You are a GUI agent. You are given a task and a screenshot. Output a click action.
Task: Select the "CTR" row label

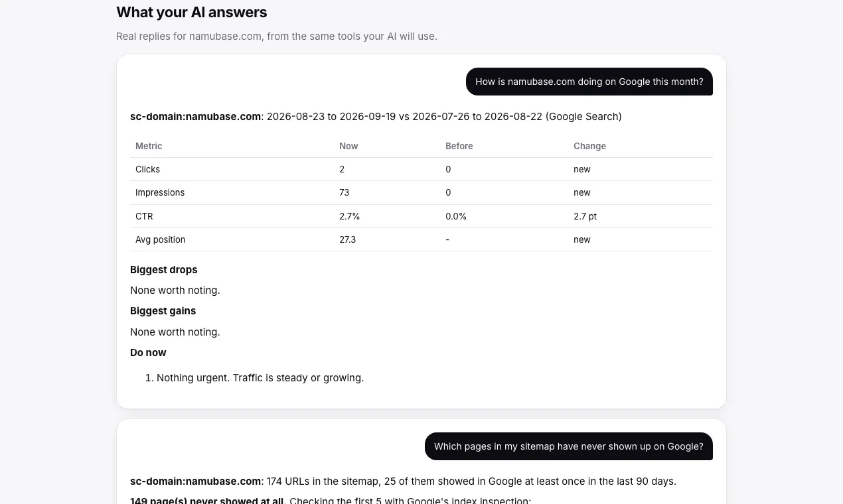pyautogui.click(x=144, y=216)
